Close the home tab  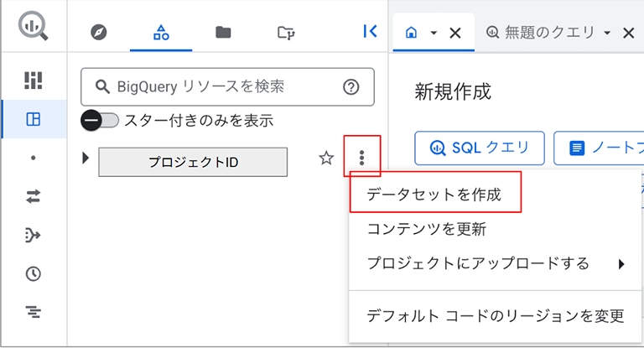coord(455,33)
